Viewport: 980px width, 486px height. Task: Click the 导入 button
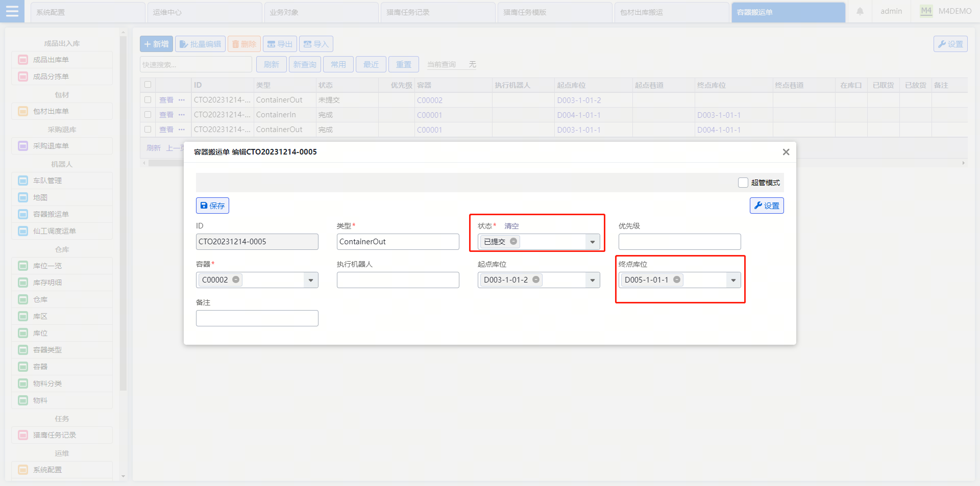click(x=316, y=44)
